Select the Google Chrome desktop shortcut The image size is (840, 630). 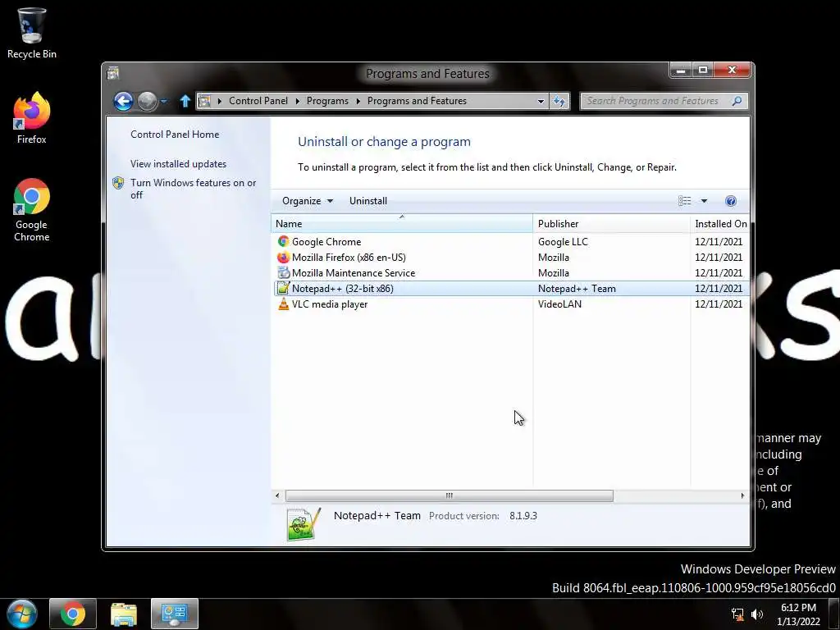(x=32, y=210)
